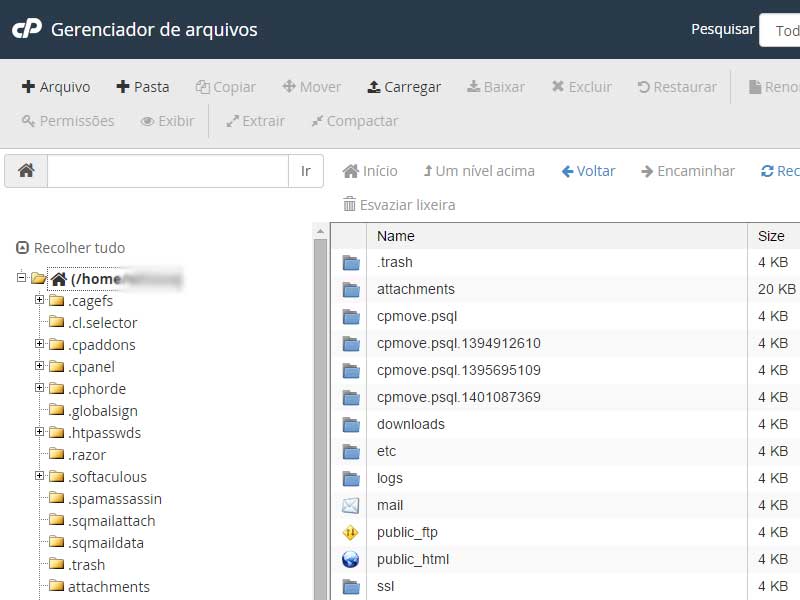Click folder icon of cpmove.psql.1394912610 row
800x600 pixels.
351,344
